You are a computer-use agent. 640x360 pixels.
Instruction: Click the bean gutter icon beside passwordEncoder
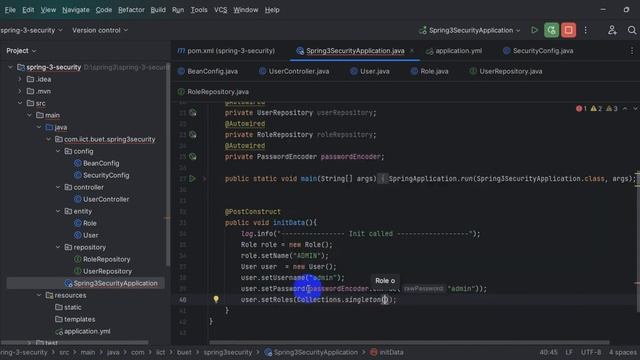coord(193,156)
